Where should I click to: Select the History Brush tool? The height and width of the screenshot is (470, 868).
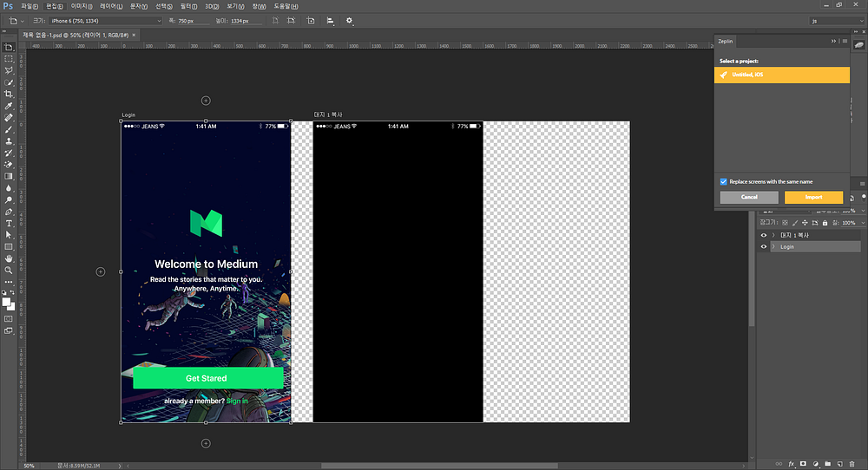pyautogui.click(x=9, y=153)
